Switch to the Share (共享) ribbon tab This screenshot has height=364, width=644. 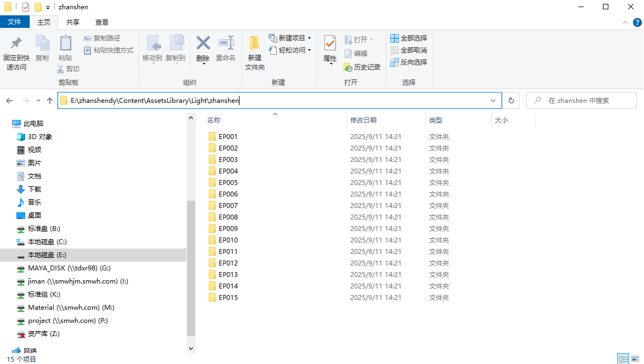tap(73, 22)
